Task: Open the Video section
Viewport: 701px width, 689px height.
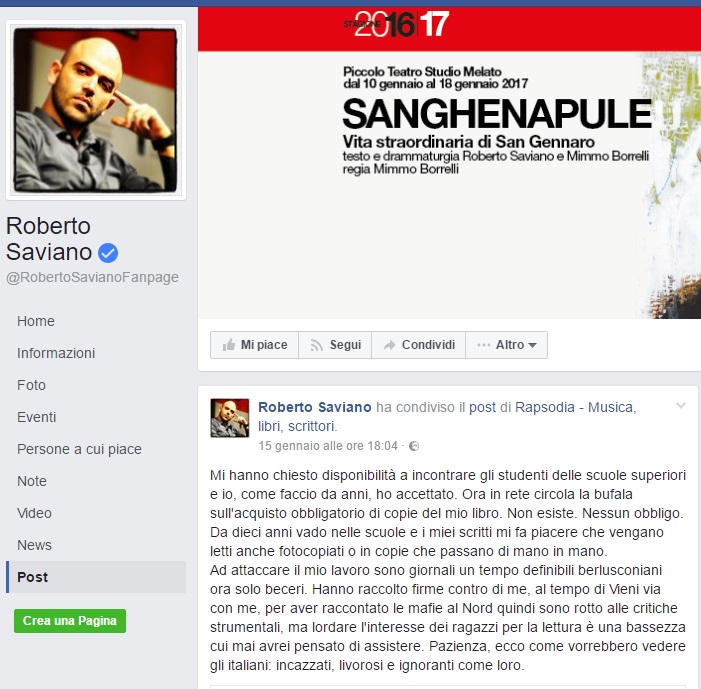Action: (34, 513)
